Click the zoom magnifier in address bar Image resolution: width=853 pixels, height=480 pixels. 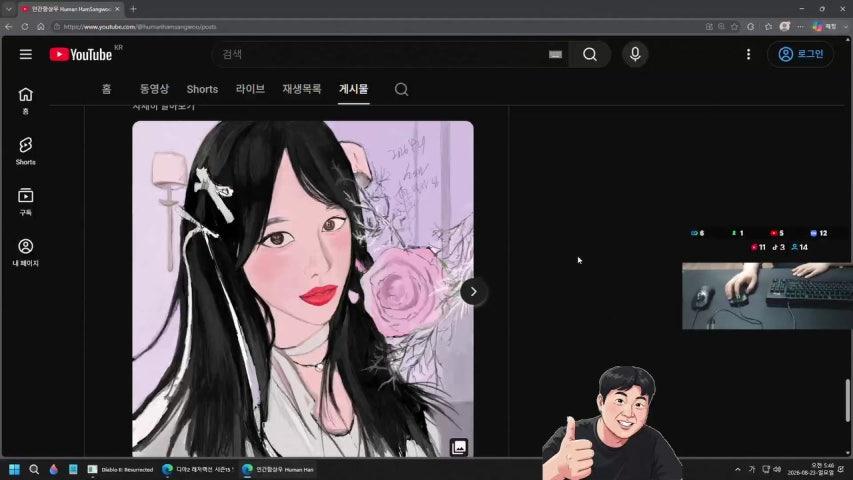[x=721, y=26]
